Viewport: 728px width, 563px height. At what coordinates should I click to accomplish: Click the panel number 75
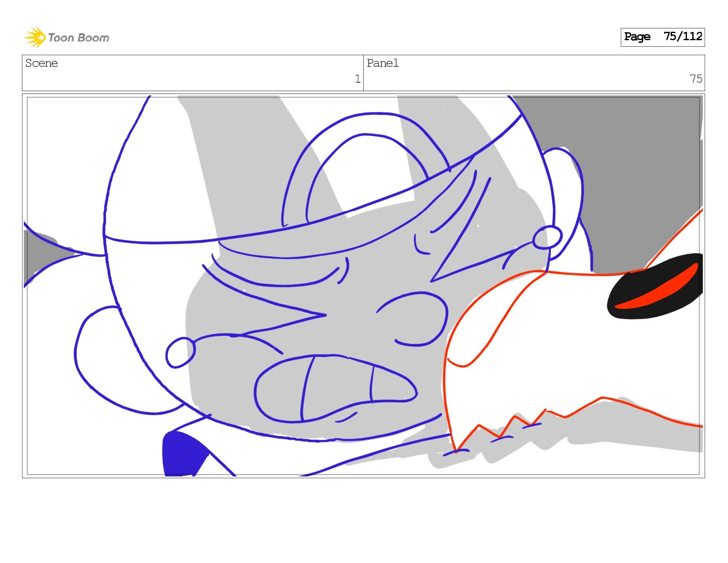coord(696,79)
